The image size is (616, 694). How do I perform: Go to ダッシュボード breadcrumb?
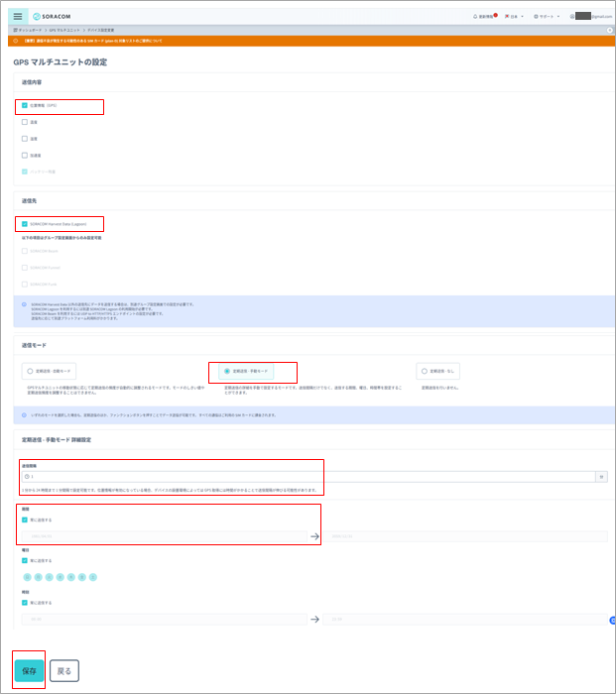tap(28, 30)
